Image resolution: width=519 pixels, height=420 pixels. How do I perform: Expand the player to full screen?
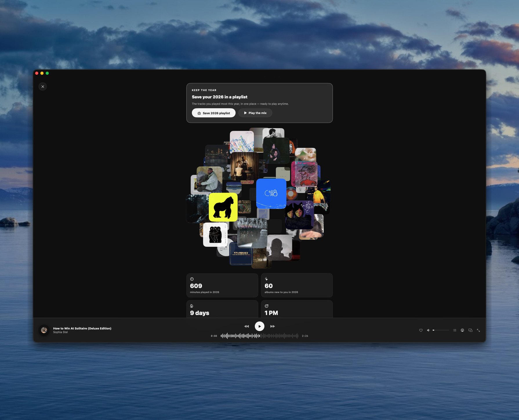click(x=478, y=330)
